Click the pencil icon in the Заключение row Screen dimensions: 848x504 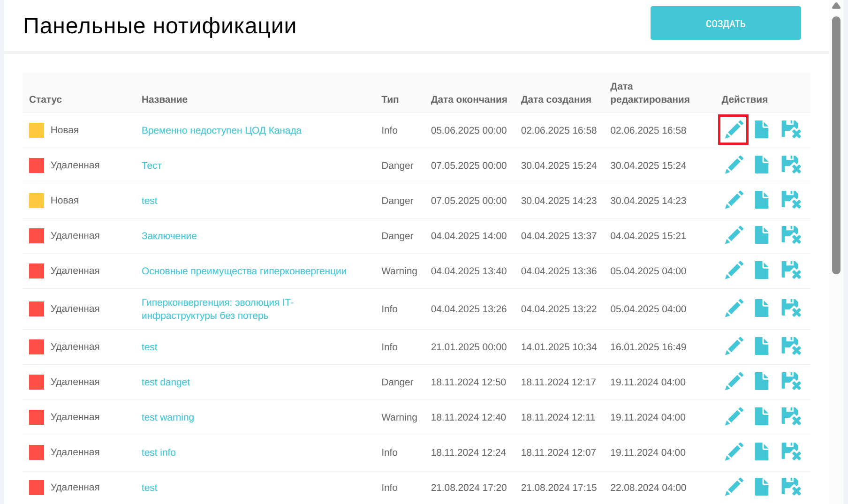pyautogui.click(x=734, y=235)
